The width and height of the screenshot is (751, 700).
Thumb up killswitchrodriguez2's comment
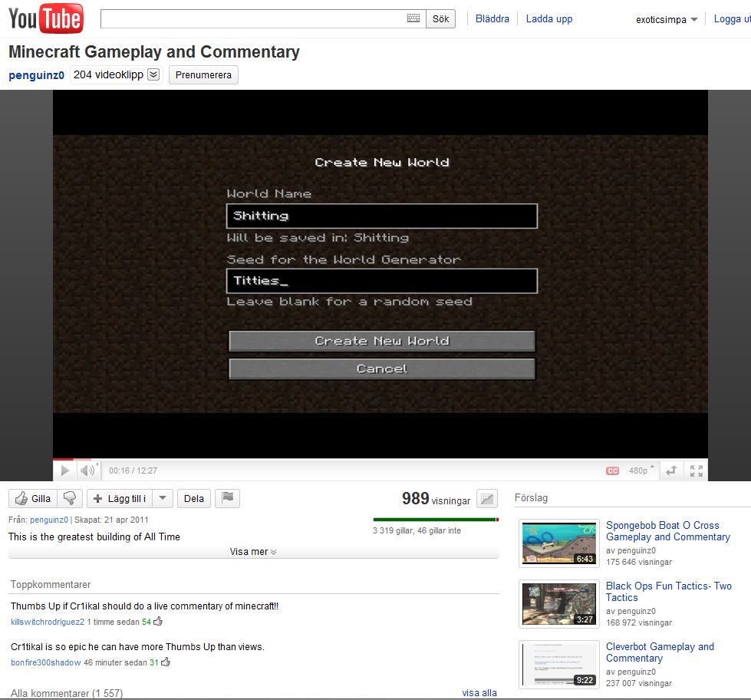158,622
